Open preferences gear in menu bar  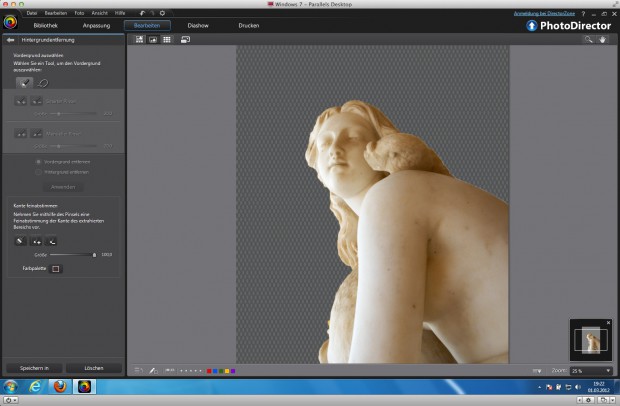(x=162, y=13)
